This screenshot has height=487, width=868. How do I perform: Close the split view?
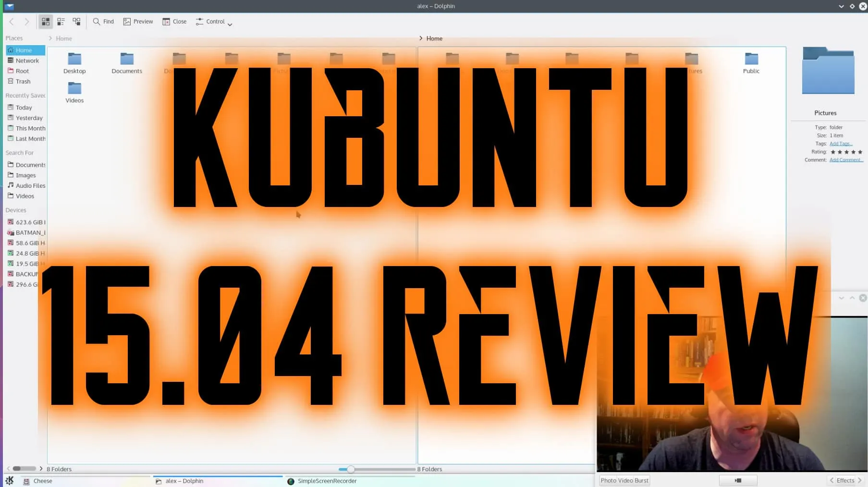coord(174,22)
